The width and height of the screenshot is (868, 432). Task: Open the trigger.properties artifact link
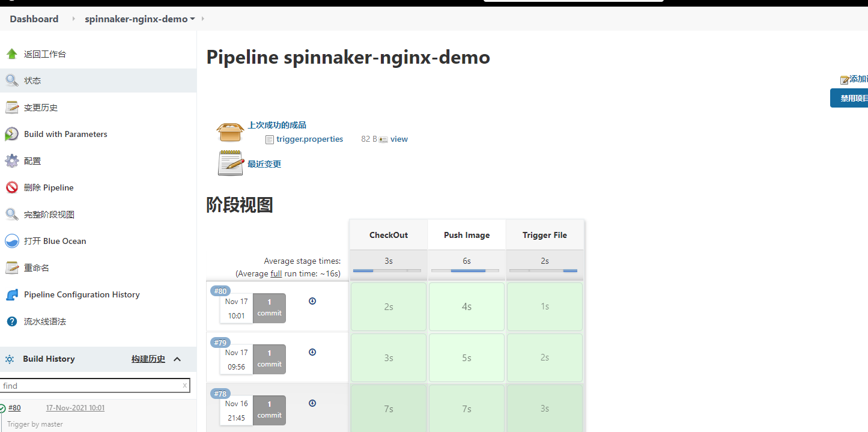[x=310, y=139]
